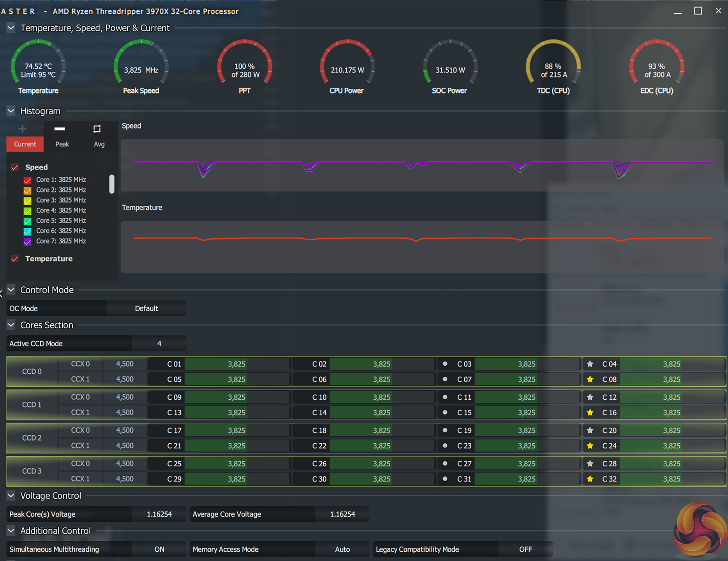
Task: Click the CCD 1 group label
Action: click(32, 405)
